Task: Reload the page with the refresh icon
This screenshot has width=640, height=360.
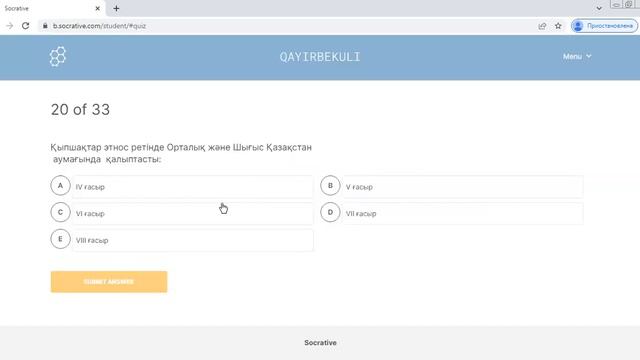Action: (x=25, y=26)
